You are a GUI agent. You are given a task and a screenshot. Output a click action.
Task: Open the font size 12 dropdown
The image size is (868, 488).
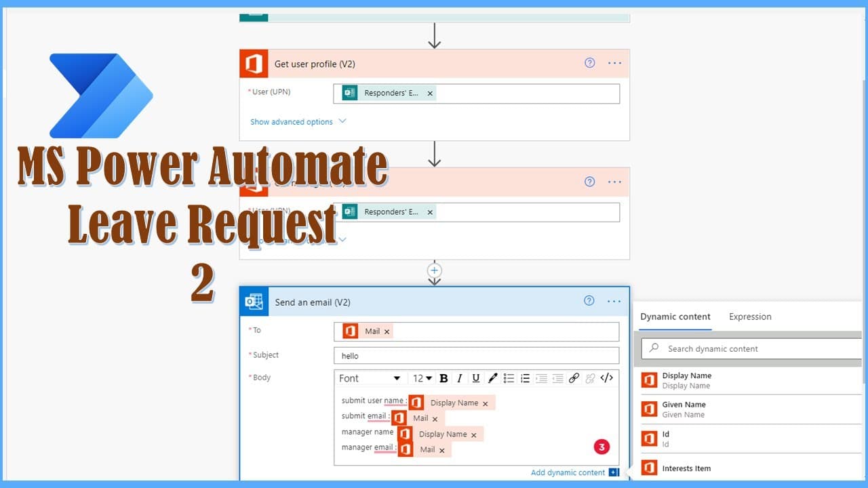point(422,378)
